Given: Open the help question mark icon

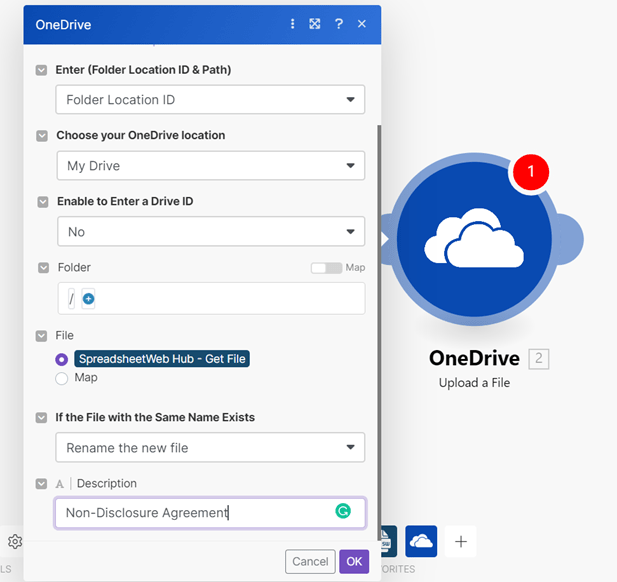Looking at the screenshot, I should click(x=339, y=24).
